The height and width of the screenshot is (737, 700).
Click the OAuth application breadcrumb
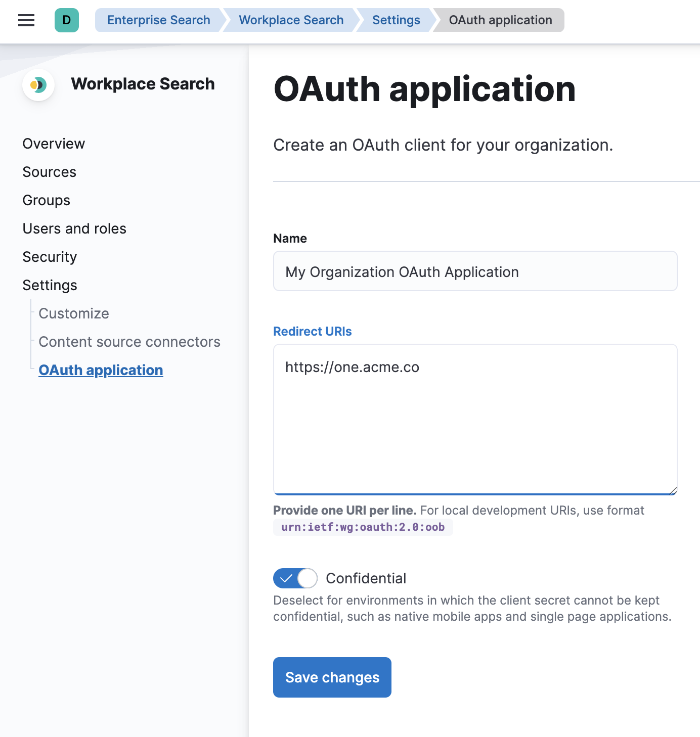pos(500,20)
